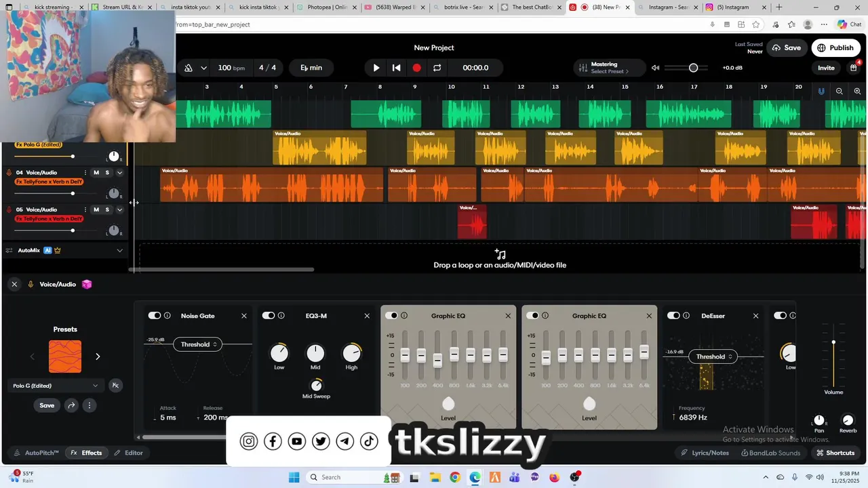Click the Invite button
The width and height of the screenshot is (868, 488).
click(x=826, y=68)
